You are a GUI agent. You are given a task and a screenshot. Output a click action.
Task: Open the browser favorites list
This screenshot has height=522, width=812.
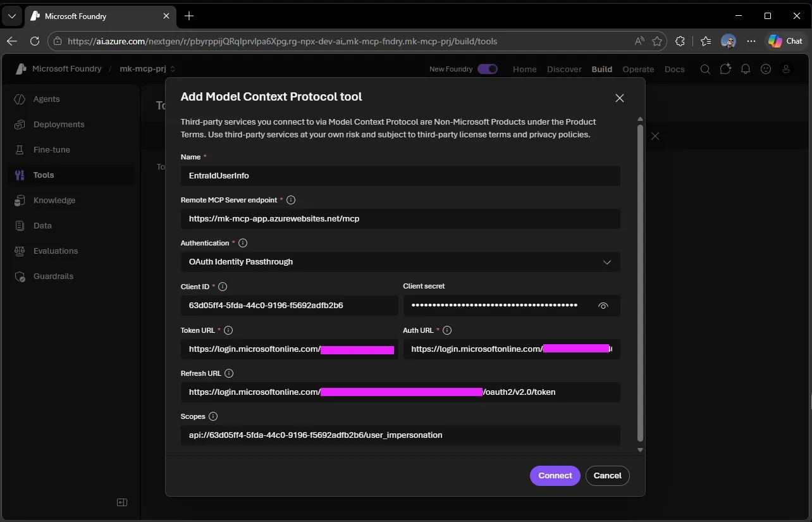(x=706, y=41)
